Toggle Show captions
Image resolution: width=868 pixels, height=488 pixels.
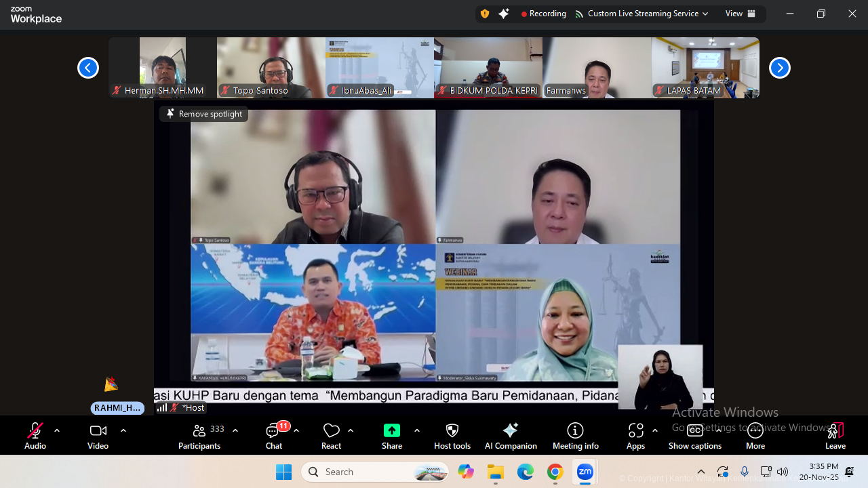click(695, 435)
